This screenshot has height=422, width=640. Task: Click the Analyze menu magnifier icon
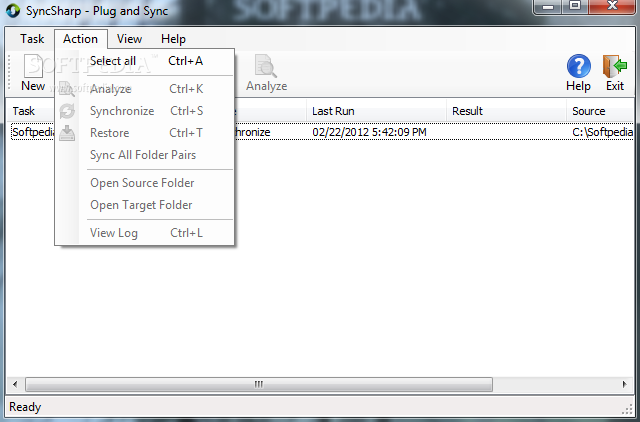point(67,89)
